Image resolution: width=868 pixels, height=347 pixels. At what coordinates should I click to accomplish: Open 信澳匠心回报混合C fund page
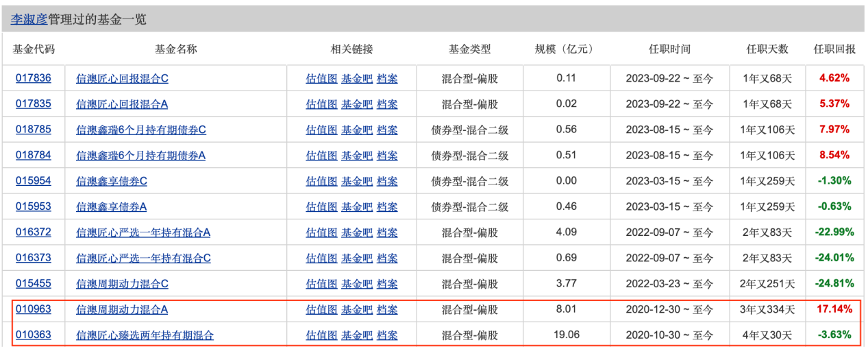(122, 78)
